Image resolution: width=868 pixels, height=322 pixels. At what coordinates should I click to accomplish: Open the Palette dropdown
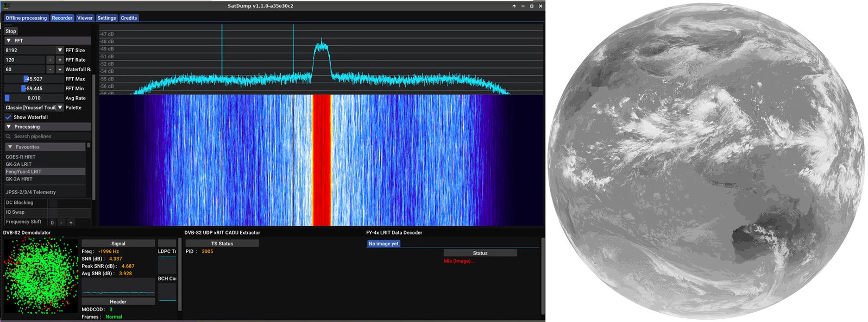[x=60, y=108]
